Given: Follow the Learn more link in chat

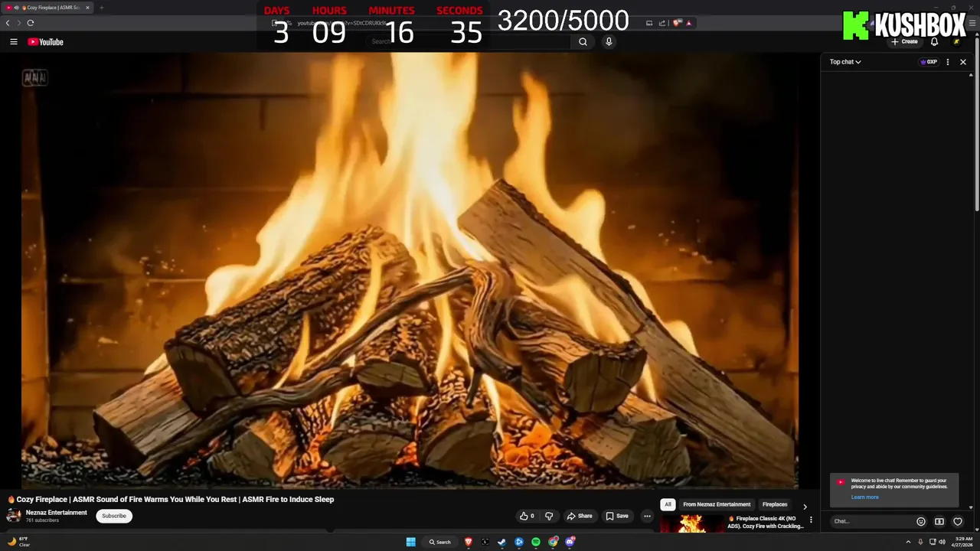Looking at the screenshot, I should (x=864, y=497).
